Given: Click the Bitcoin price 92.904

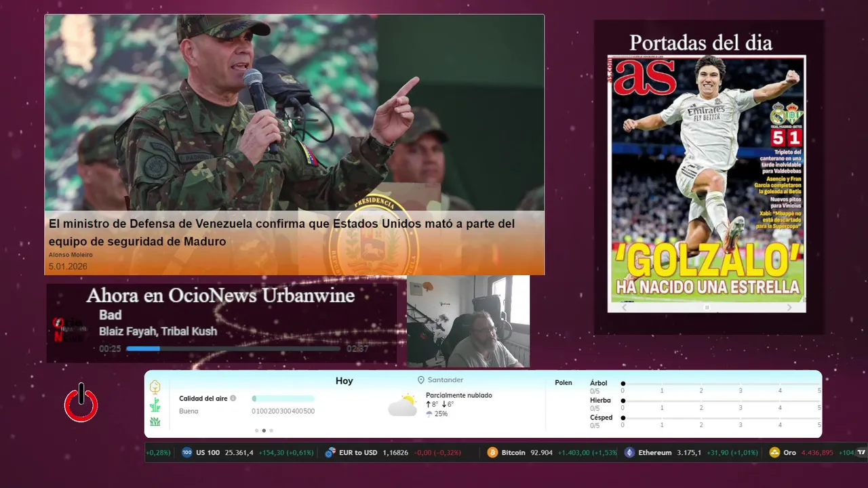Looking at the screenshot, I should coord(541,452).
